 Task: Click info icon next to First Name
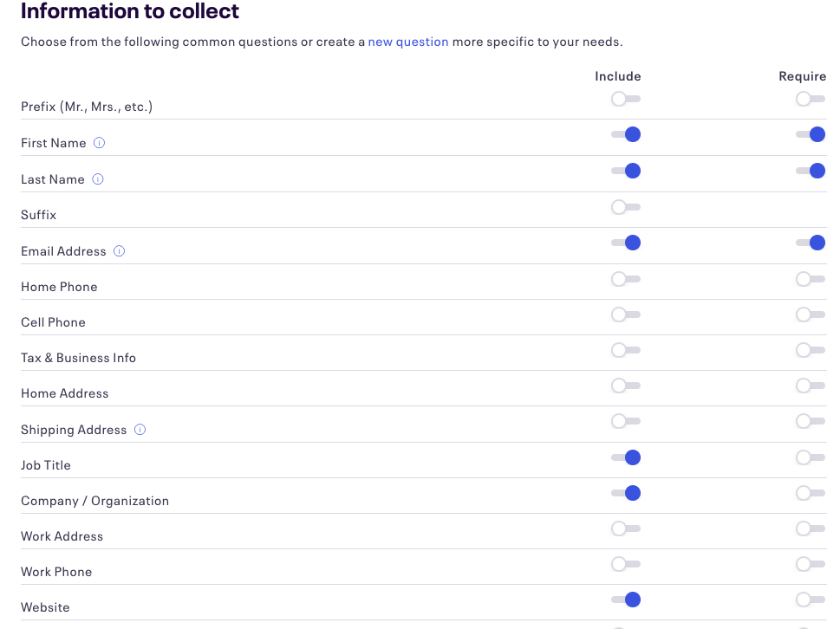[99, 143]
